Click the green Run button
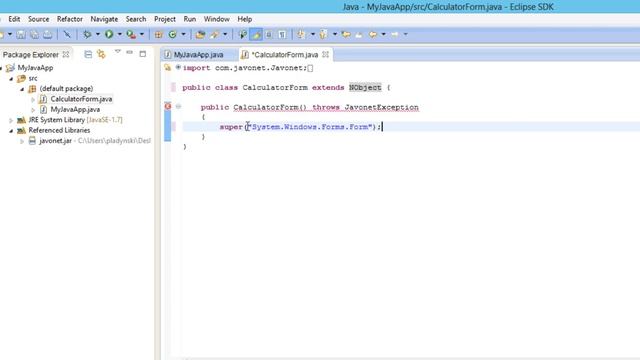The height and width of the screenshot is (360, 640). [109, 34]
